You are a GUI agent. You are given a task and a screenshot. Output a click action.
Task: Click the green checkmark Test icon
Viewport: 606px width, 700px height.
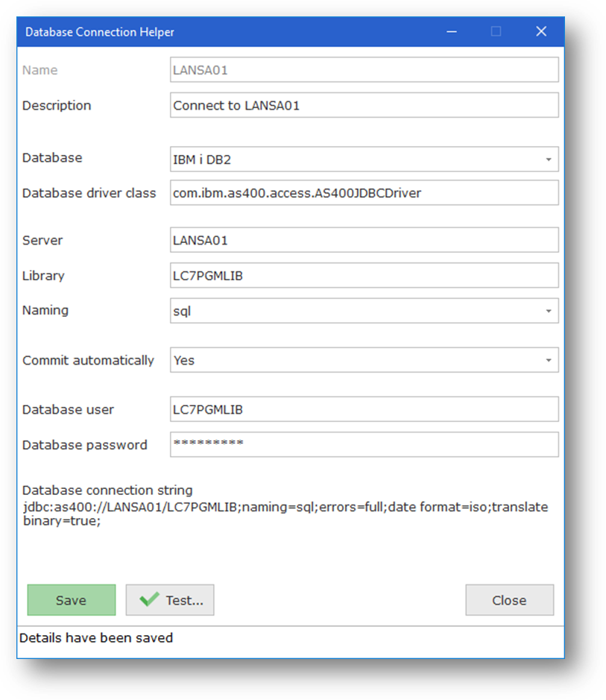click(149, 599)
